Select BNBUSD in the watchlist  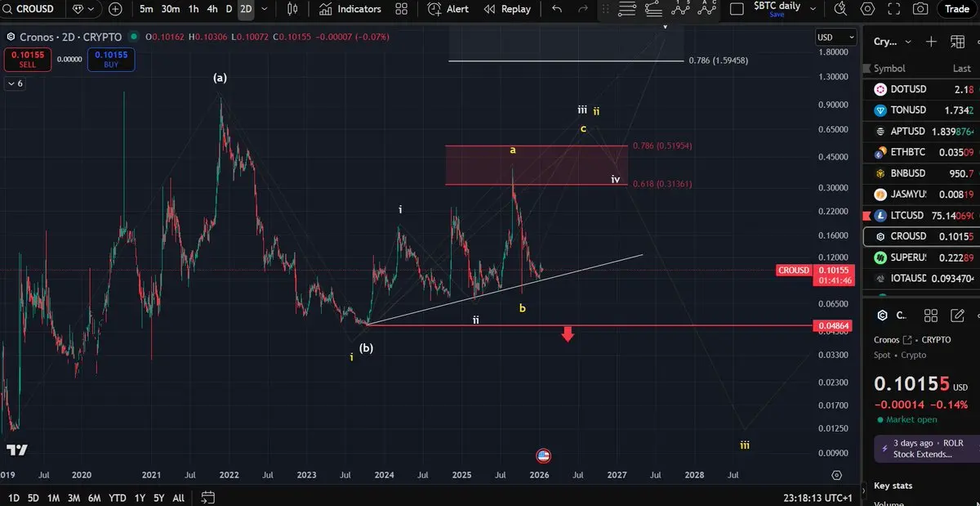[x=921, y=173]
